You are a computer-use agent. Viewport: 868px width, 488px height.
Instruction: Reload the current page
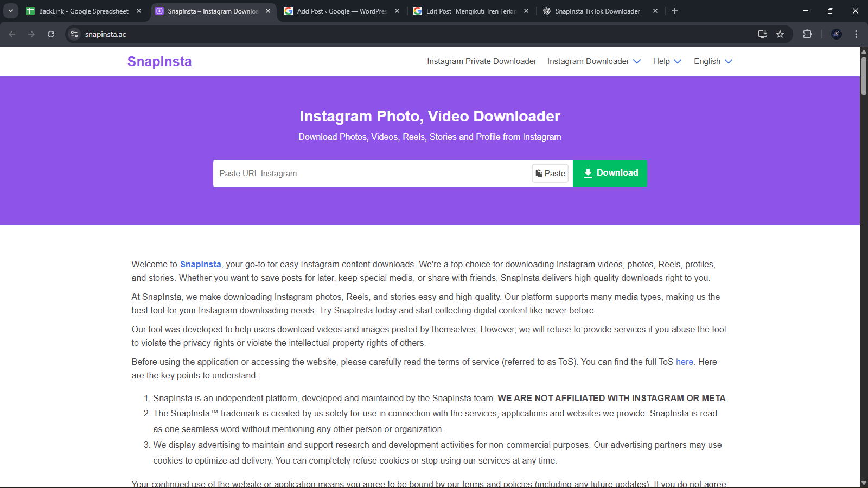(51, 34)
